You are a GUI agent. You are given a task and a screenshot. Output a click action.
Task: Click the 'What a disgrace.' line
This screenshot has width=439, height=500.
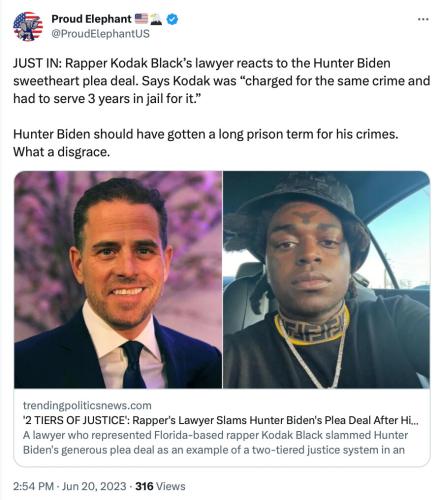(61, 152)
